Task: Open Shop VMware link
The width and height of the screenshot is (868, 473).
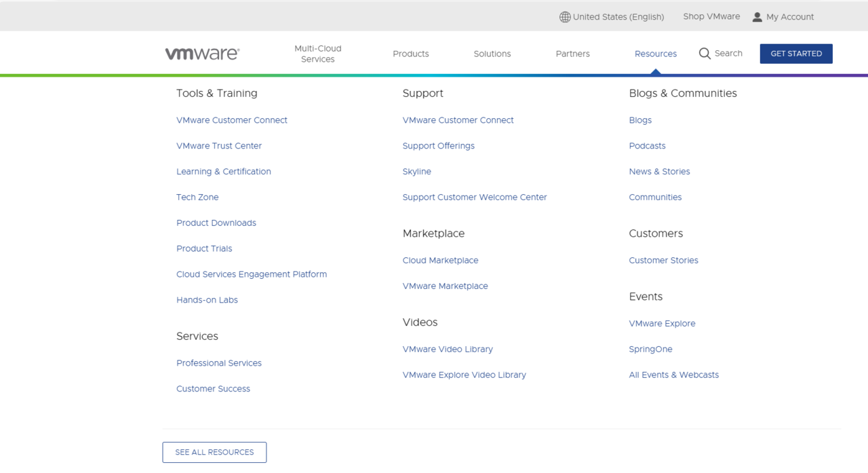Action: pyautogui.click(x=711, y=16)
